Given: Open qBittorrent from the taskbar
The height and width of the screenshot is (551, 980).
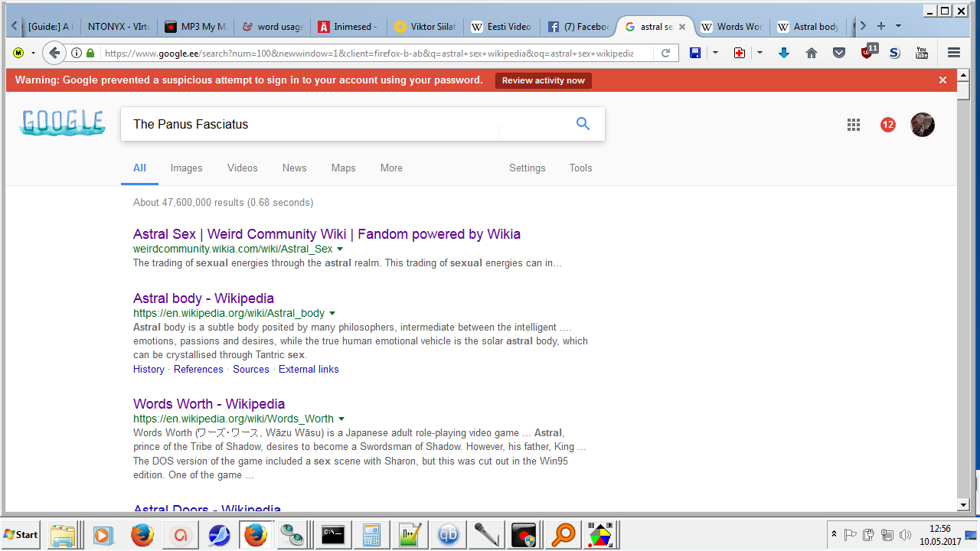Looking at the screenshot, I should (449, 535).
